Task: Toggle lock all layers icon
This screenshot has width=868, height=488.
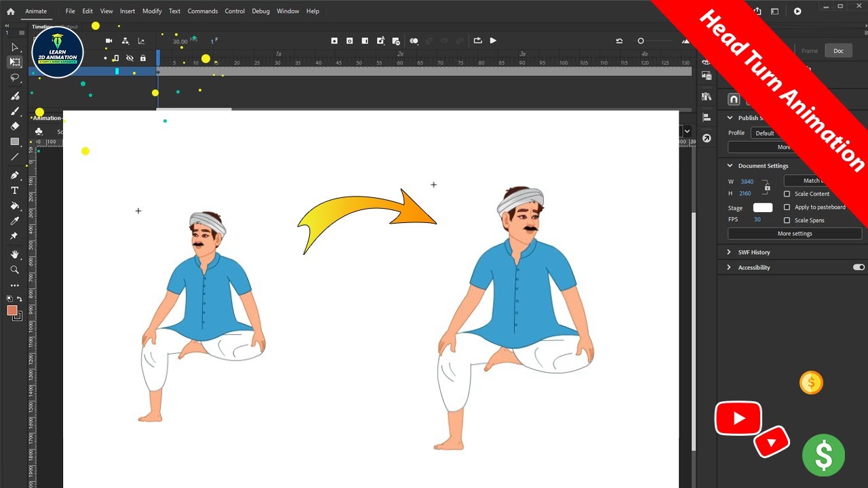Action: click(x=142, y=58)
